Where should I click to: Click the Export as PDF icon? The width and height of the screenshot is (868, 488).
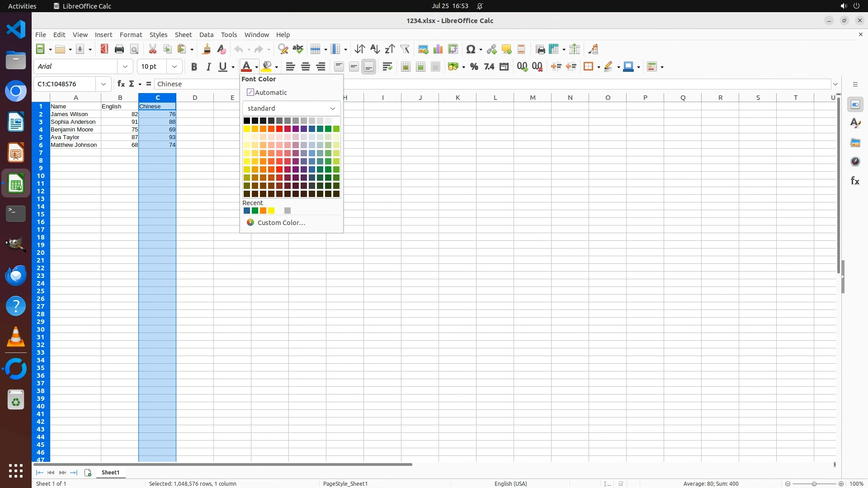[x=104, y=49]
